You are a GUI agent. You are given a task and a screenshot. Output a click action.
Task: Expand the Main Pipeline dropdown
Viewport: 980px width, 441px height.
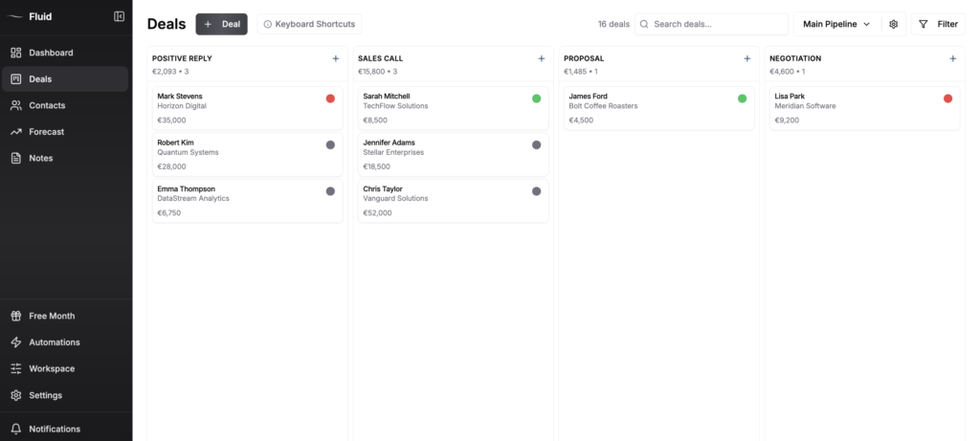pyautogui.click(x=837, y=24)
